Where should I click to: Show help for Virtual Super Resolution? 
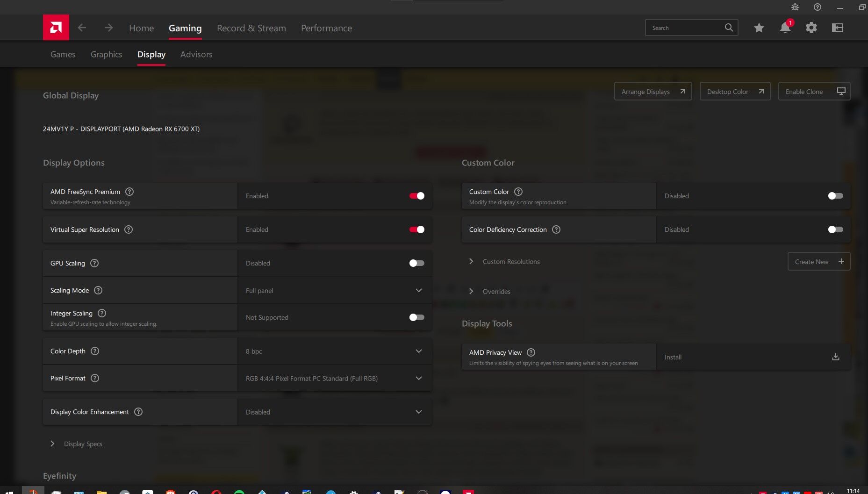129,229
